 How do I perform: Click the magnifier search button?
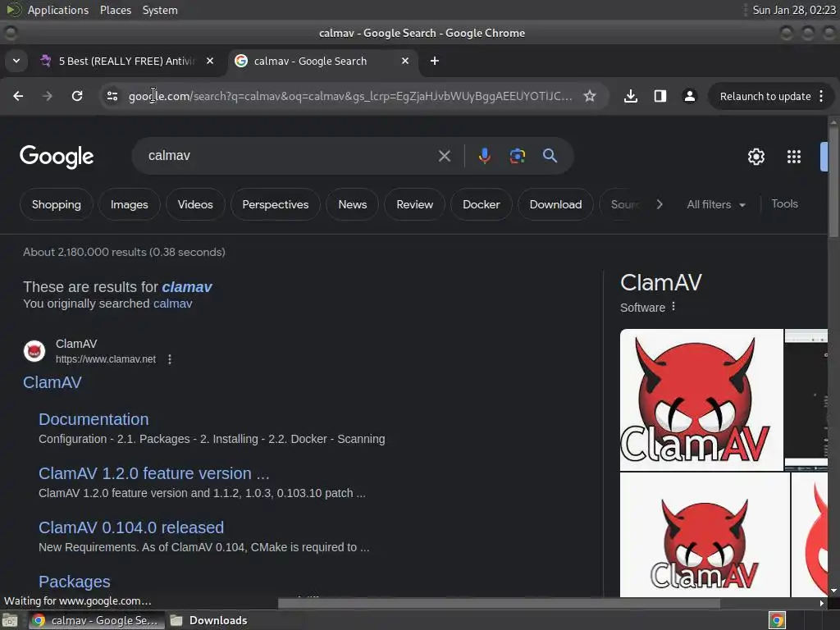point(550,156)
